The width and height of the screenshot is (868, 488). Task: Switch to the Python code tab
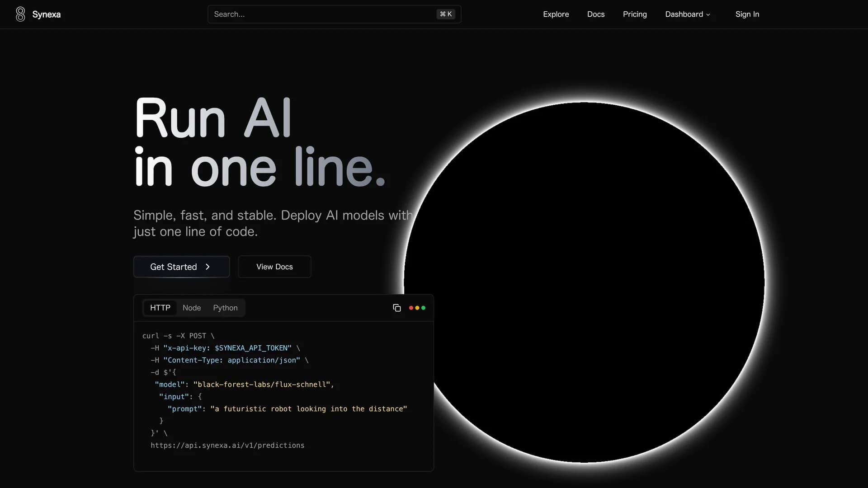(x=225, y=308)
